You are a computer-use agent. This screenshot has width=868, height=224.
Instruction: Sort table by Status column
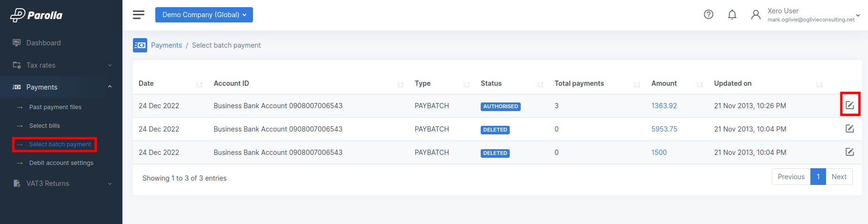coord(540,84)
